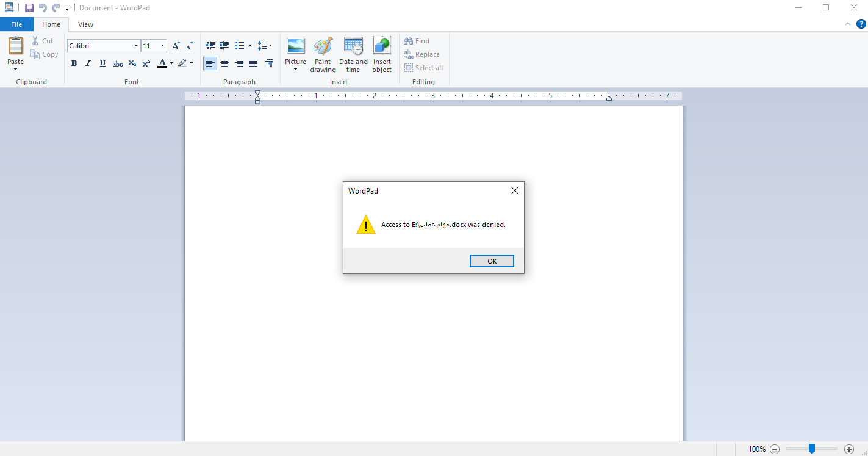Open the Customize Quick Access Toolbar arrow

(x=67, y=9)
